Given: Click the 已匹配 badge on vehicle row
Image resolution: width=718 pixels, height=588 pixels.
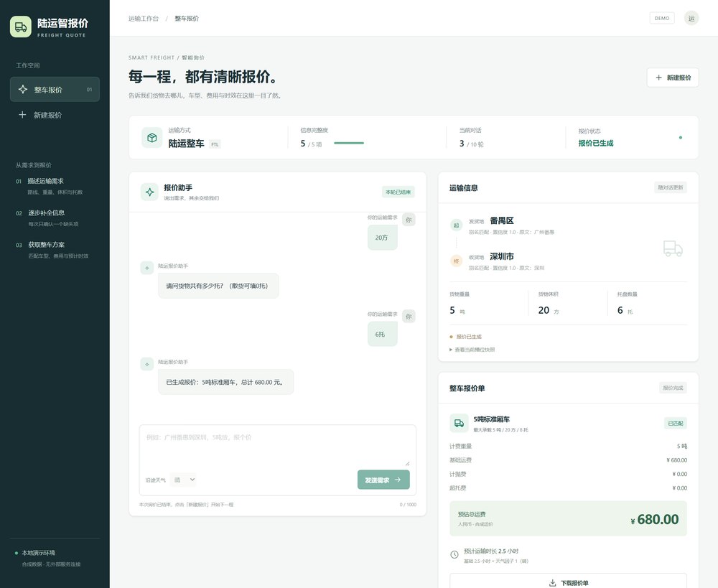Looking at the screenshot, I should [x=676, y=423].
